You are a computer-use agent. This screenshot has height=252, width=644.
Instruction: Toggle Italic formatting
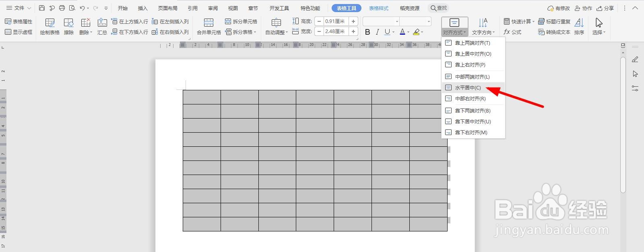(377, 32)
